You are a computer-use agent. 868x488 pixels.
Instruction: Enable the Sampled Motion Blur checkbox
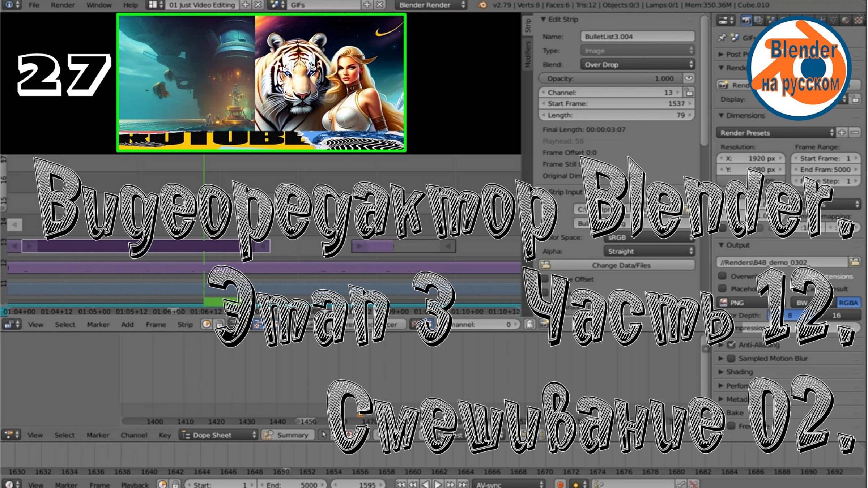pyautogui.click(x=731, y=358)
